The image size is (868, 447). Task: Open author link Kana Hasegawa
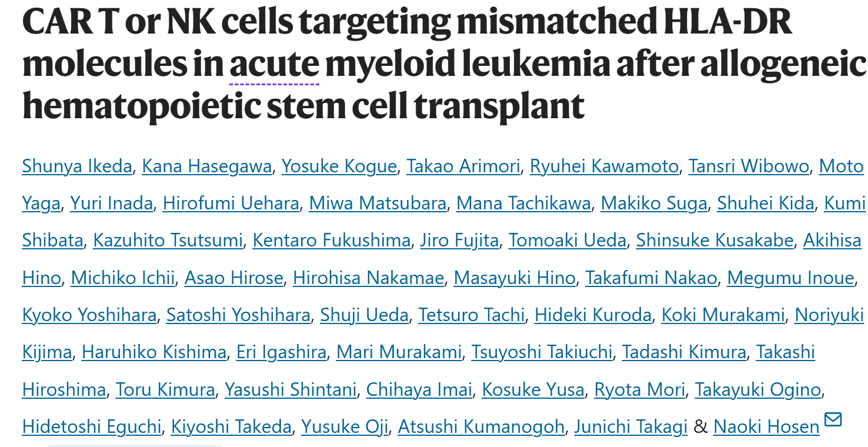coord(207,166)
